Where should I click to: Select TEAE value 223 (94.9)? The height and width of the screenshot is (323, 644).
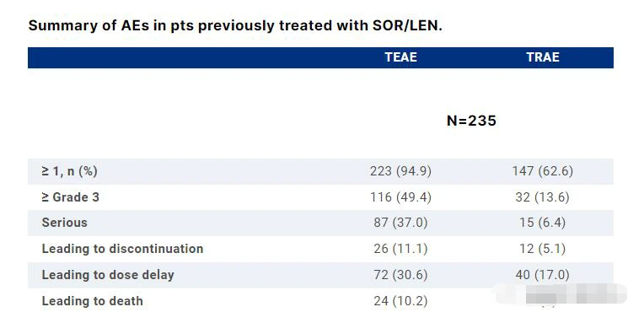click(x=401, y=171)
